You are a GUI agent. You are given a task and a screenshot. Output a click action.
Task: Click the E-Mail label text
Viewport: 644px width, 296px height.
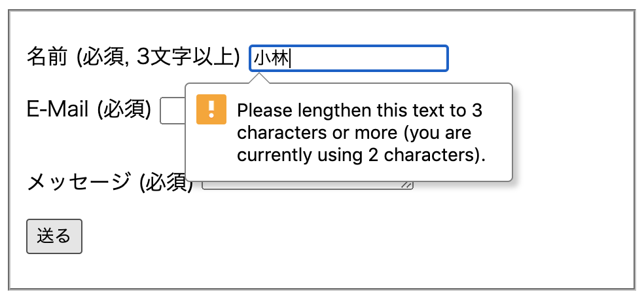58,109
